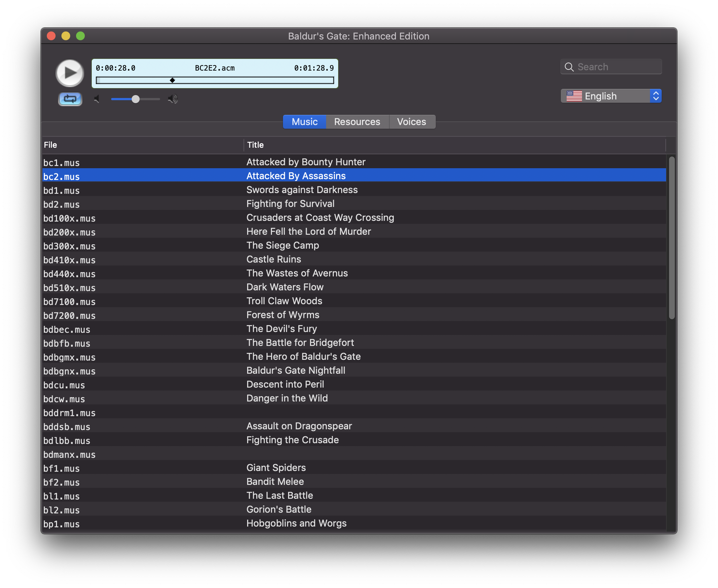The image size is (718, 588).
Task: Select Dark Waters Flow track
Action: coord(354,287)
